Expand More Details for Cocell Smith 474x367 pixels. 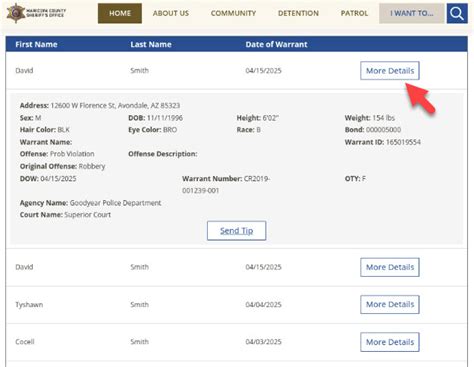point(390,342)
